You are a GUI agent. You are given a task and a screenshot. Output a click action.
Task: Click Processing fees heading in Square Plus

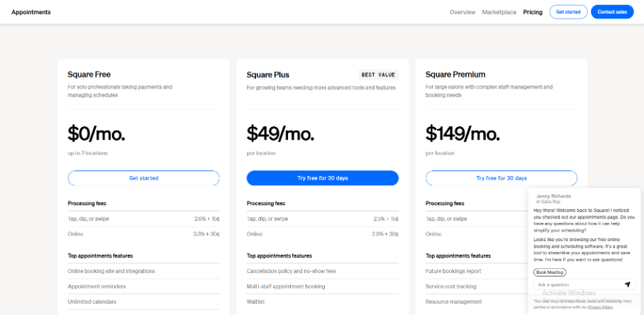(266, 204)
